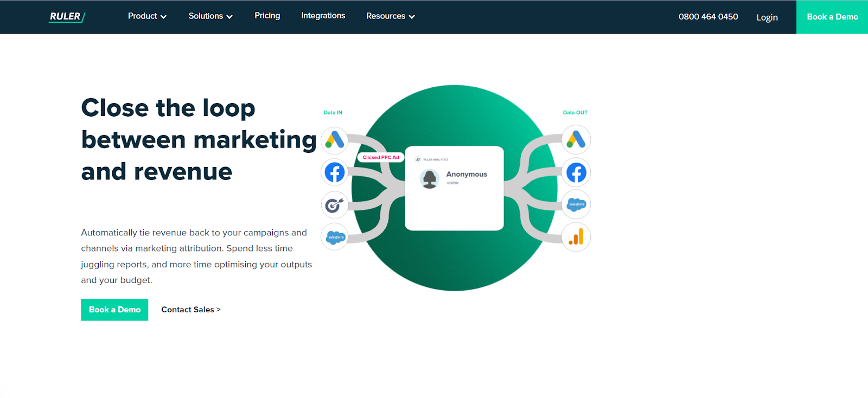Click the Salesforce icon under Data OUT
868x398 pixels.
point(576,204)
